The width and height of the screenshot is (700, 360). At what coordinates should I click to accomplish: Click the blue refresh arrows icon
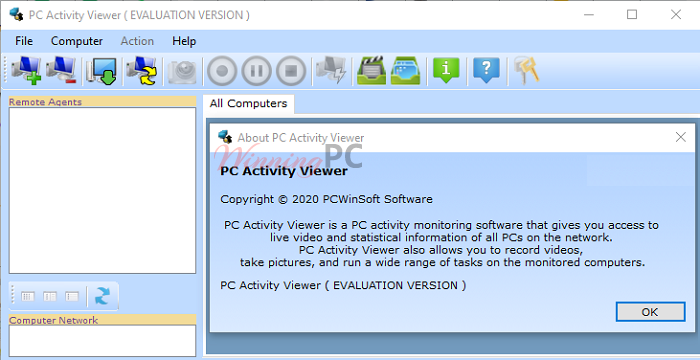[102, 296]
